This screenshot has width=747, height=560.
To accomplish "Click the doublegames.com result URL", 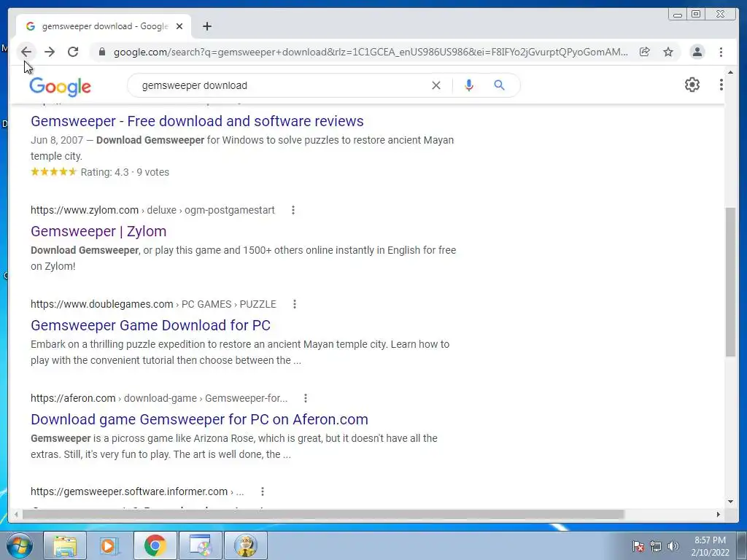I will click(x=153, y=304).
